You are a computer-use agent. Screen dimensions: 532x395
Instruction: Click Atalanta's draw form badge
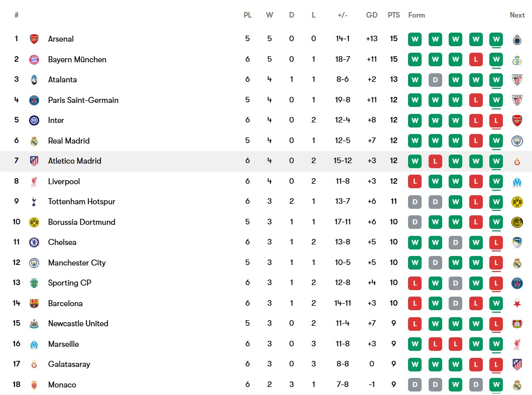pyautogui.click(x=435, y=80)
